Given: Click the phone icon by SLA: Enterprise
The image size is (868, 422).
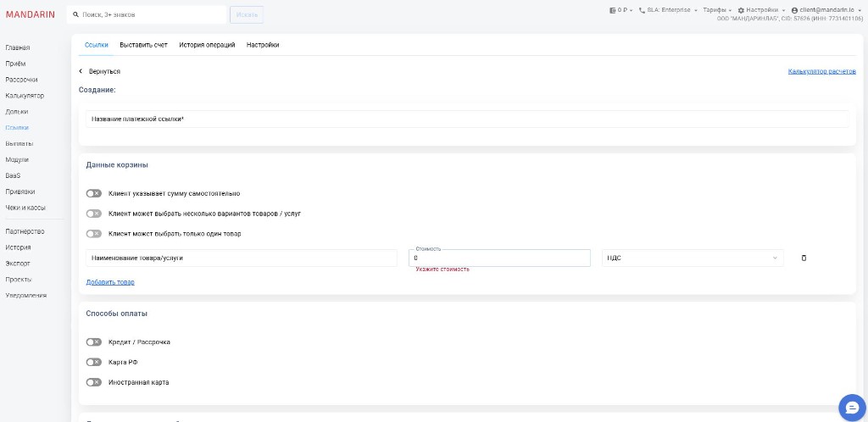Looking at the screenshot, I should click(642, 10).
